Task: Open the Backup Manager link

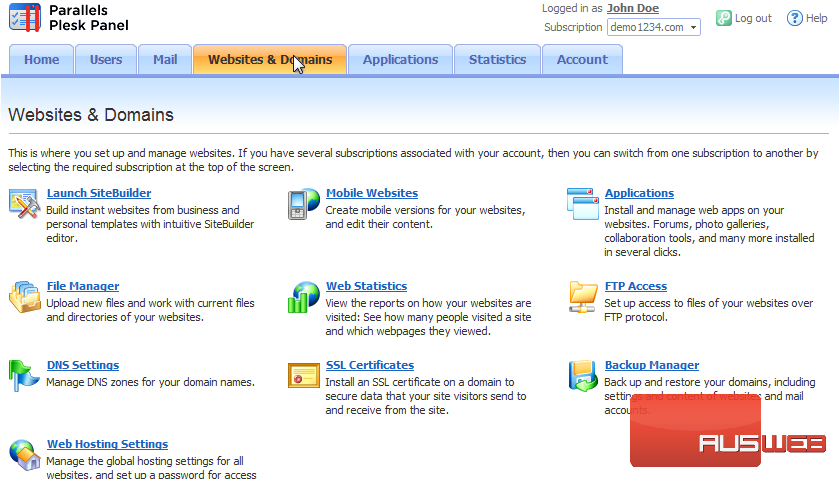Action: 651,366
